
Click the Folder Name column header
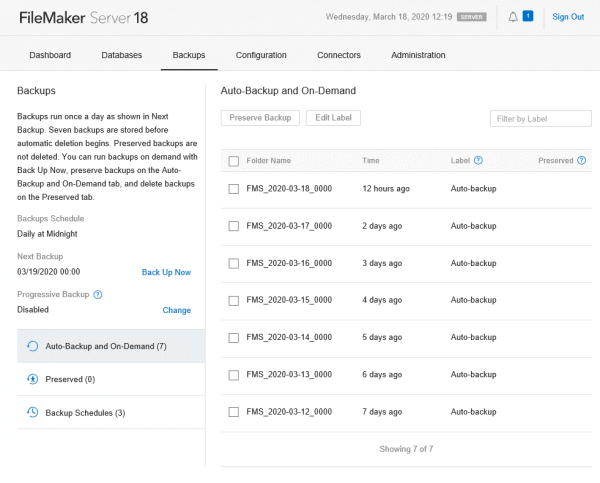269,160
